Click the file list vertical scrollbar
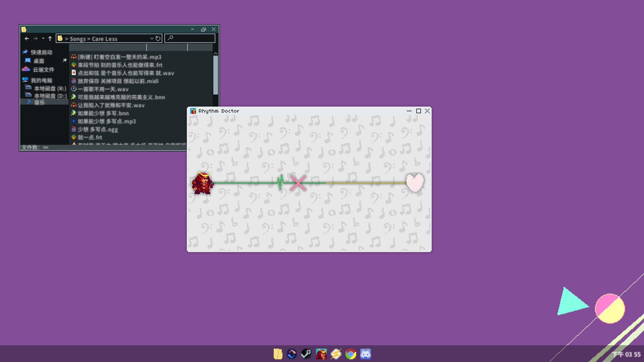 [215, 75]
